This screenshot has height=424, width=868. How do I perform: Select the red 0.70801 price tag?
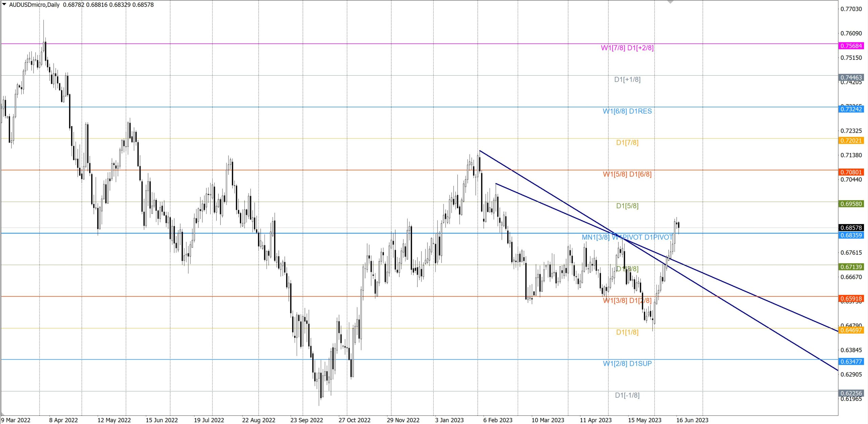coord(851,172)
